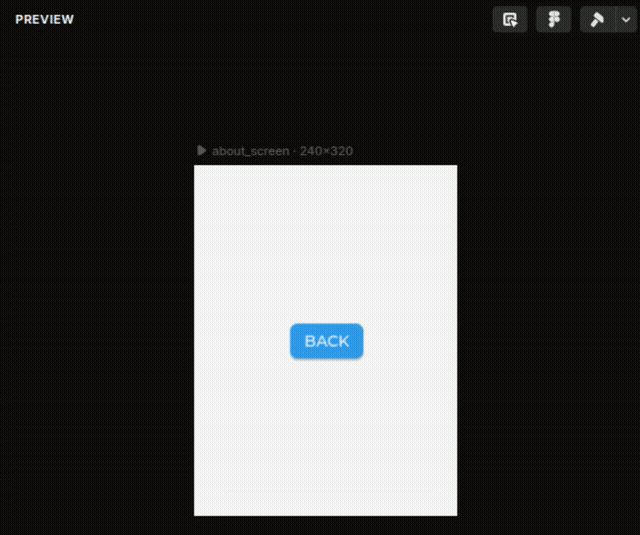Click the 240×320 dimensions text
This screenshot has height=535, width=640.
pyautogui.click(x=327, y=151)
